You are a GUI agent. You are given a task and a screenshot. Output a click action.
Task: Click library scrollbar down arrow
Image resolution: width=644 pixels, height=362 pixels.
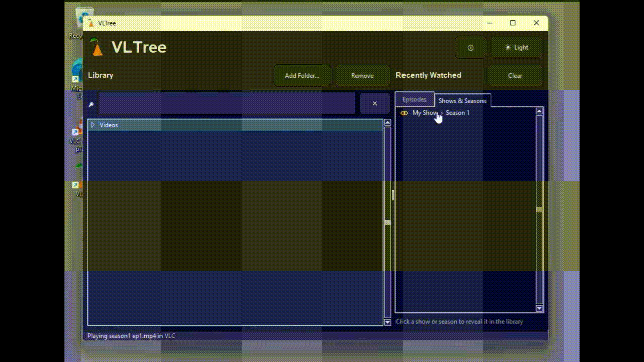387,322
